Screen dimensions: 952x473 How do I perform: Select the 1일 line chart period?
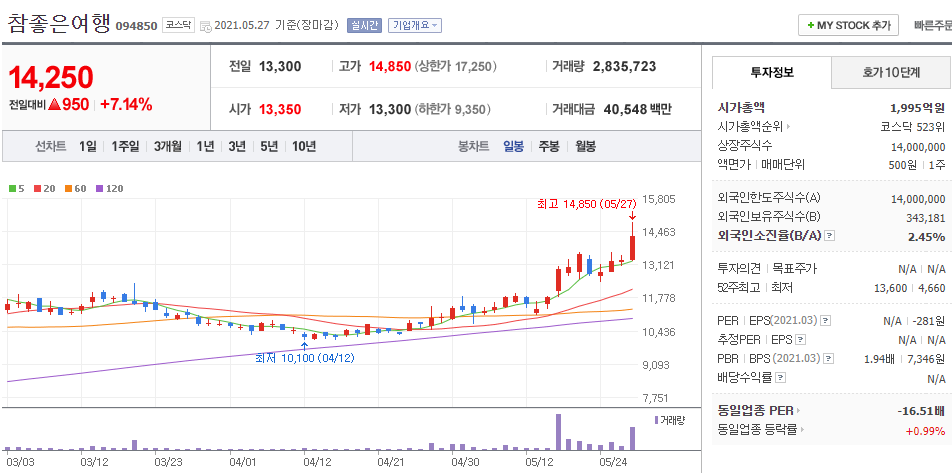point(87,146)
